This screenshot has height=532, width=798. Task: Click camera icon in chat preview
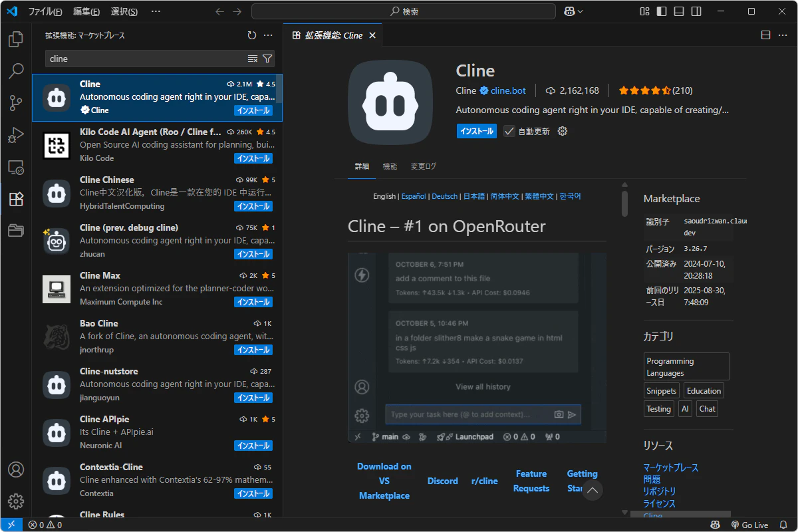[x=559, y=414]
